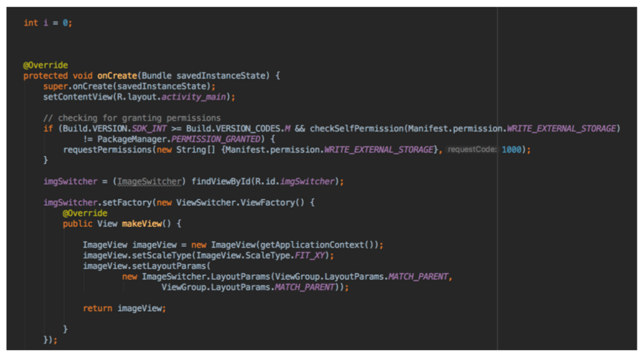Click the requestPermissions method call

pyautogui.click(x=107, y=150)
